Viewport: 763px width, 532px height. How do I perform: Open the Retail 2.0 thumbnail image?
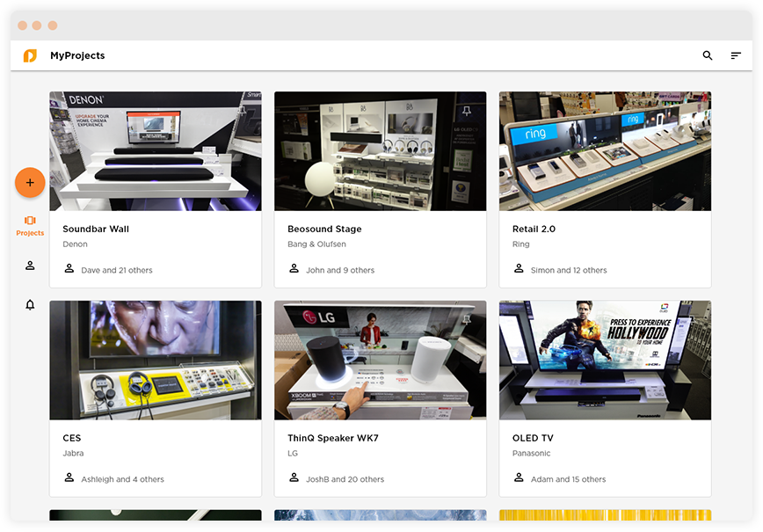click(x=605, y=151)
